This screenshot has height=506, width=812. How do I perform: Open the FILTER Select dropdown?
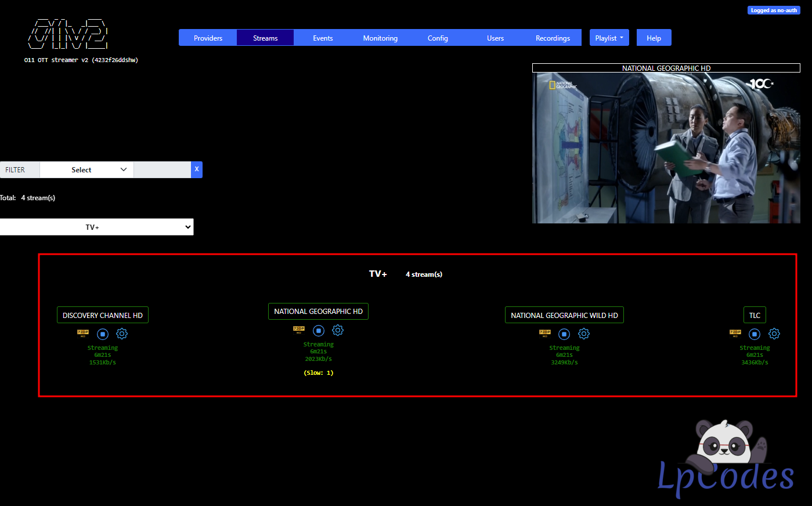click(86, 169)
